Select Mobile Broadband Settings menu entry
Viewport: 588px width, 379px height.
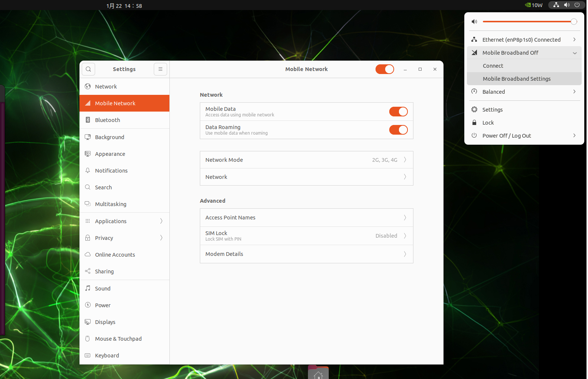tap(516, 79)
